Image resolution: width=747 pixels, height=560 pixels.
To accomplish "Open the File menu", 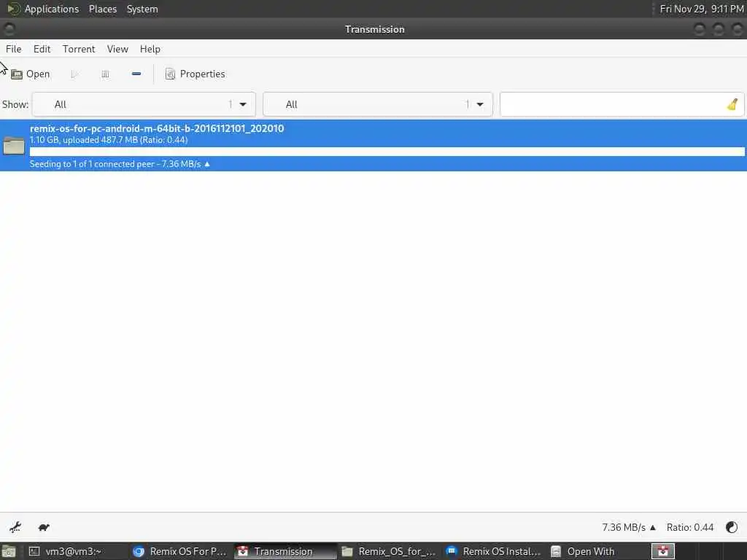I will point(13,49).
